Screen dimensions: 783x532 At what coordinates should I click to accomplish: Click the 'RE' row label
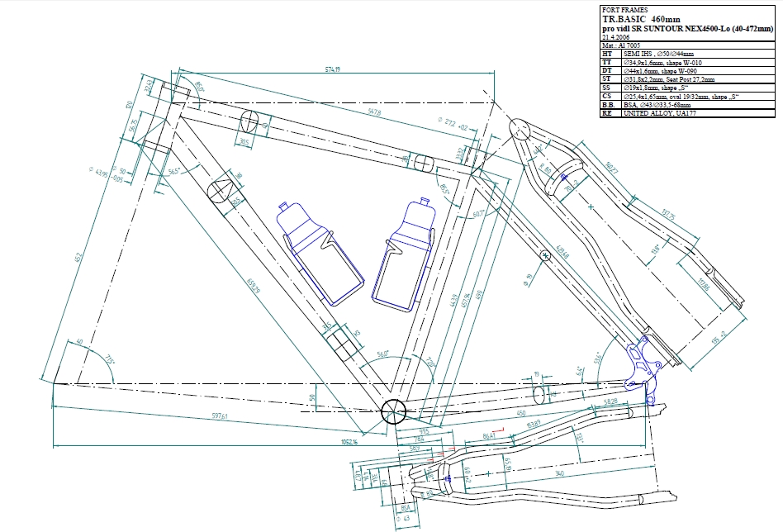pyautogui.click(x=607, y=113)
